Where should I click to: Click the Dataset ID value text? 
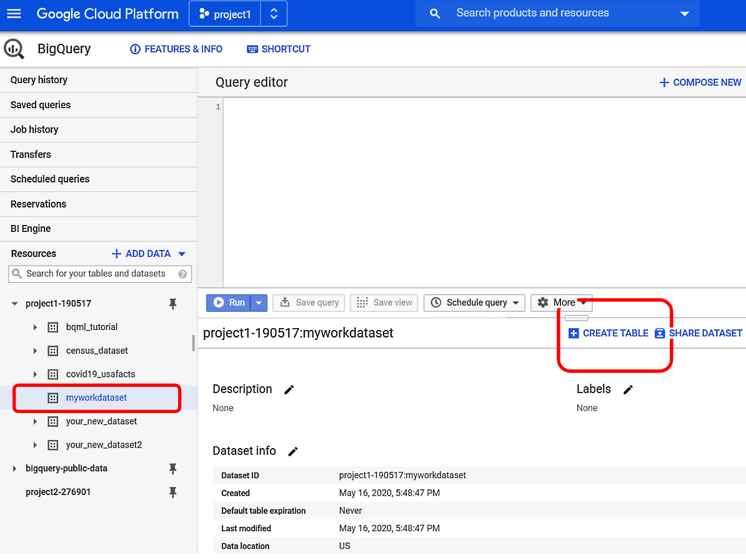pos(402,475)
